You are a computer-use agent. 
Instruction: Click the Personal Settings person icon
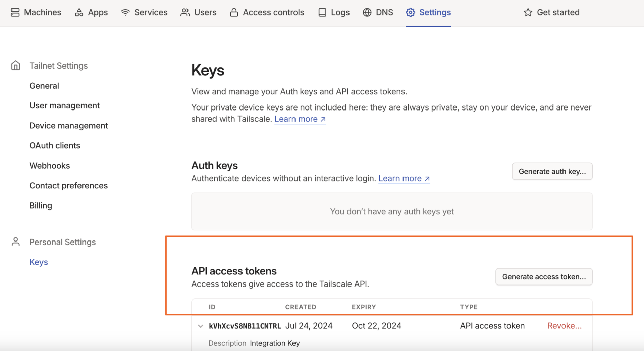point(16,242)
